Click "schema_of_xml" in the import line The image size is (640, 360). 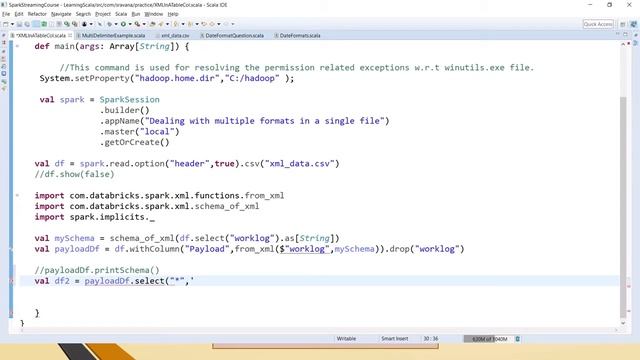(x=227, y=207)
